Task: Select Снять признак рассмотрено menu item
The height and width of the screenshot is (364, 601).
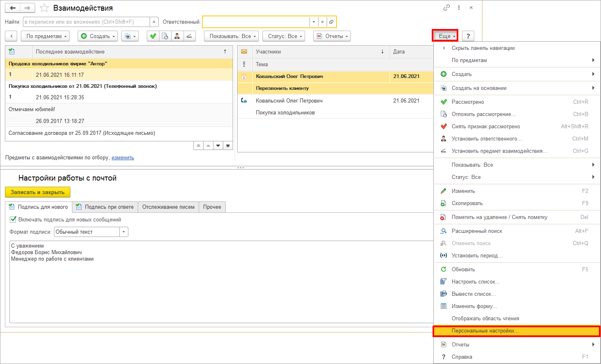Action: (x=517, y=127)
